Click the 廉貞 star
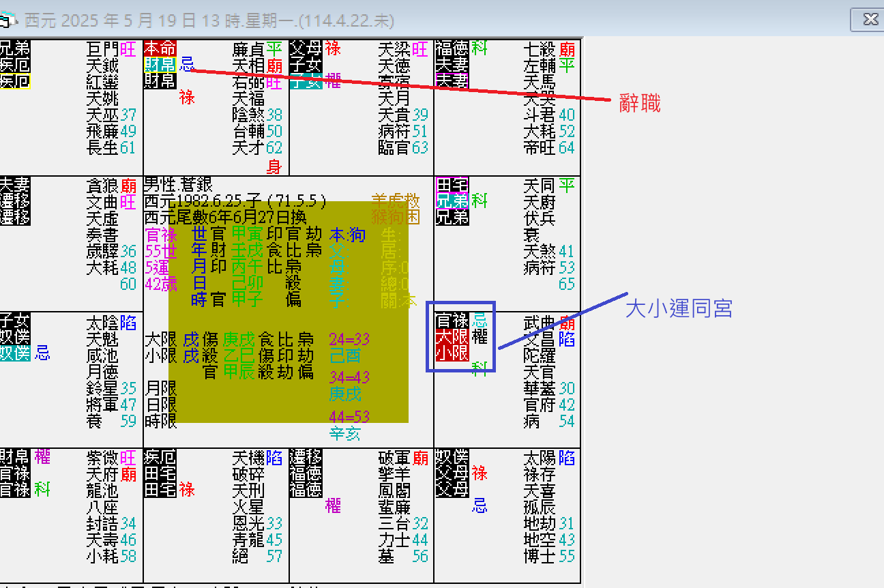Image resolution: width=884 pixels, height=588 pixels. [248, 50]
